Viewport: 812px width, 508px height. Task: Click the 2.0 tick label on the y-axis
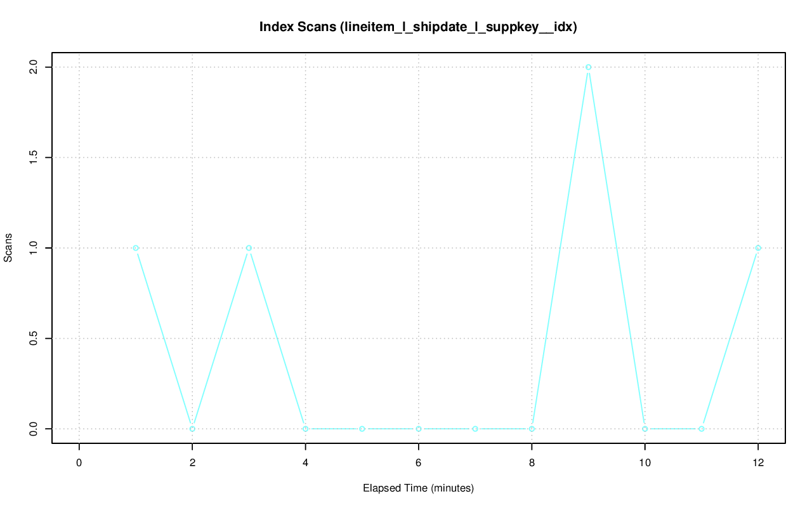tap(34, 67)
